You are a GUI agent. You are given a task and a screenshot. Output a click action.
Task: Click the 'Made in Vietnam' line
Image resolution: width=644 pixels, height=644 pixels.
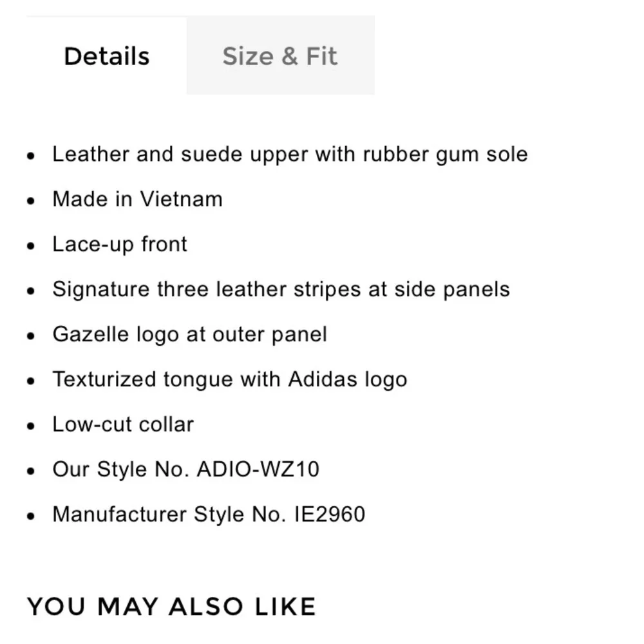[138, 200]
